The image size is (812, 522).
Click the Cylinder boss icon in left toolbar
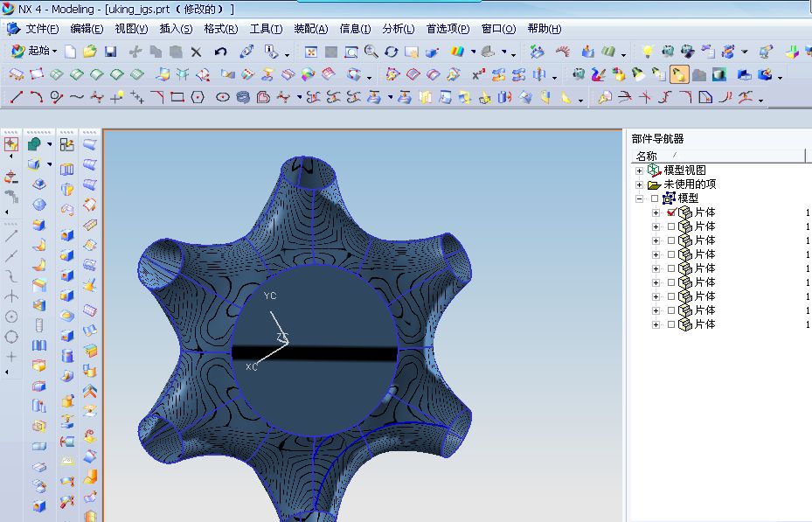(x=67, y=355)
